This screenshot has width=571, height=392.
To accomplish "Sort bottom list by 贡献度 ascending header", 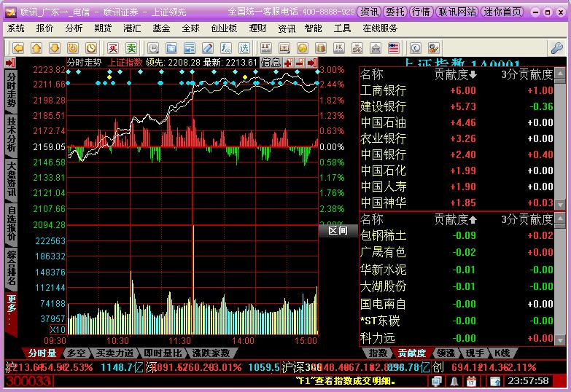I will coord(455,219).
